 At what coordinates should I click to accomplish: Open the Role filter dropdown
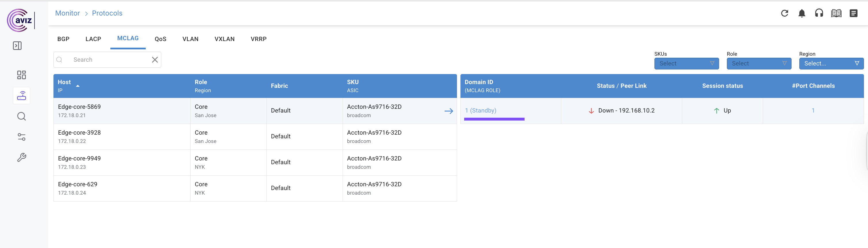point(758,64)
